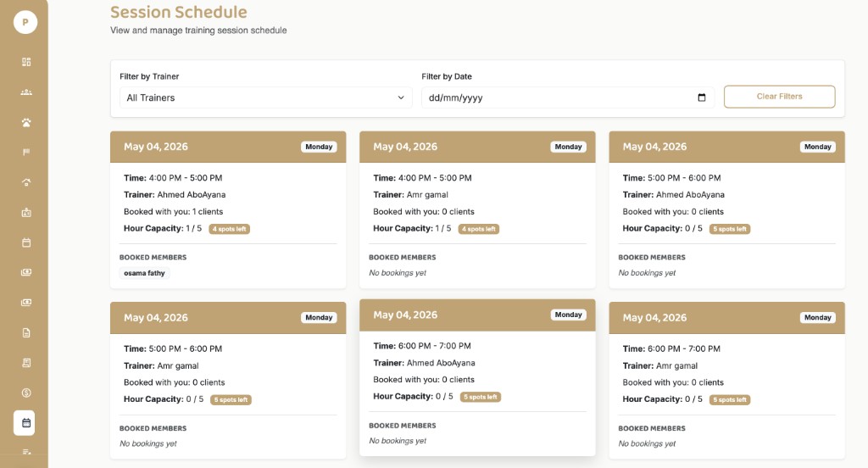Click the Filter by Trainer label
The height and width of the screenshot is (468, 868).
pyautogui.click(x=149, y=76)
